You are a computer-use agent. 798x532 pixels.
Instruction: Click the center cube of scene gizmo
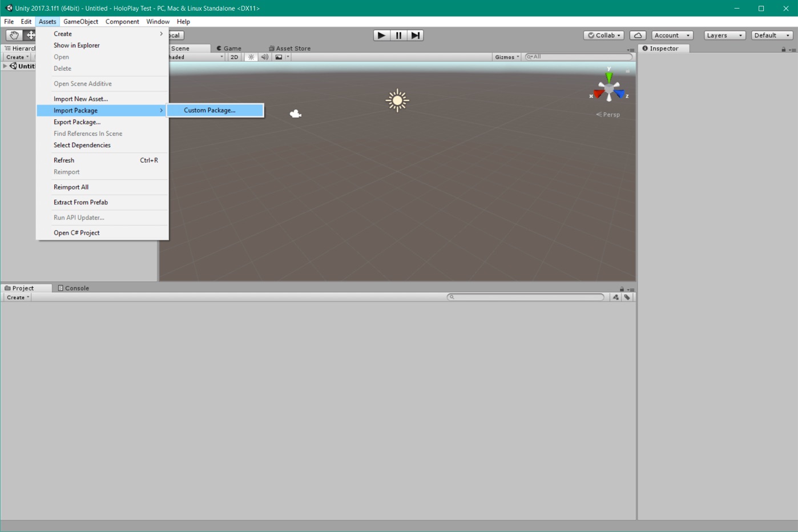click(x=609, y=88)
